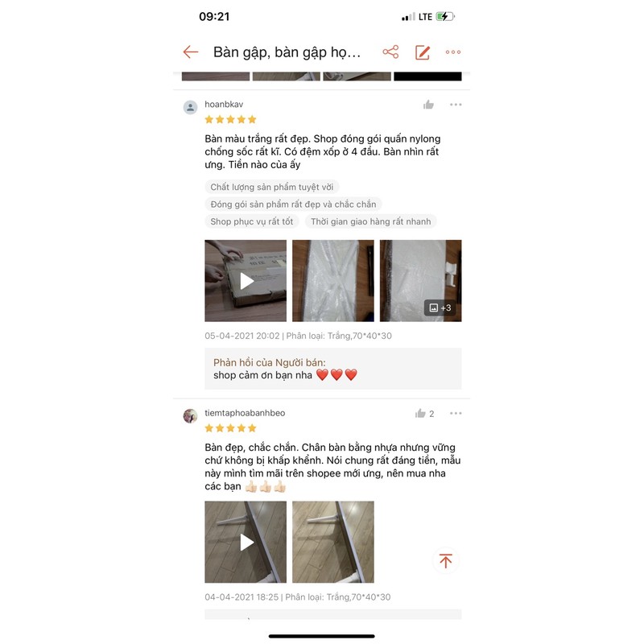The image size is (644, 644).
Task: Play the unboxing video in hoanbkav's review
Action: coord(246,281)
